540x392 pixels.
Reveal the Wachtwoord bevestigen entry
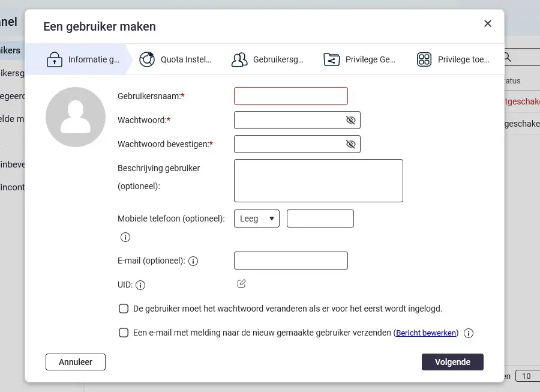tap(350, 143)
